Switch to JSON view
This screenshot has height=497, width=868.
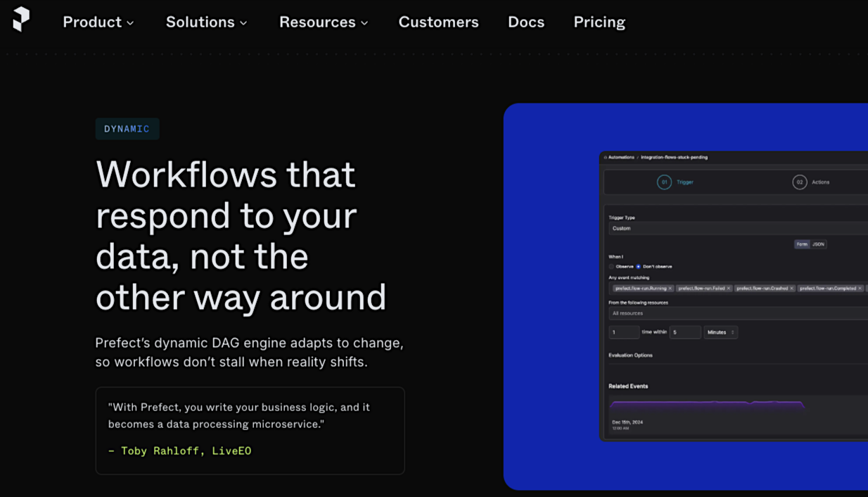click(x=818, y=244)
